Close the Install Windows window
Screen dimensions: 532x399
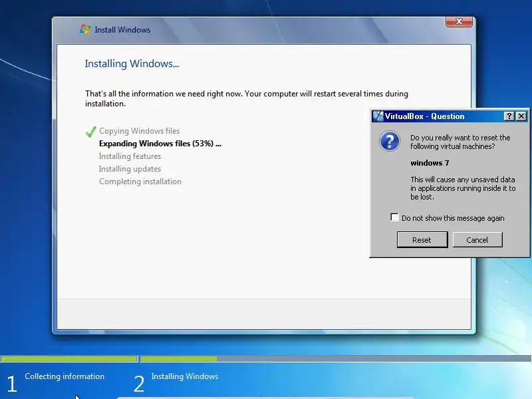pos(459,21)
